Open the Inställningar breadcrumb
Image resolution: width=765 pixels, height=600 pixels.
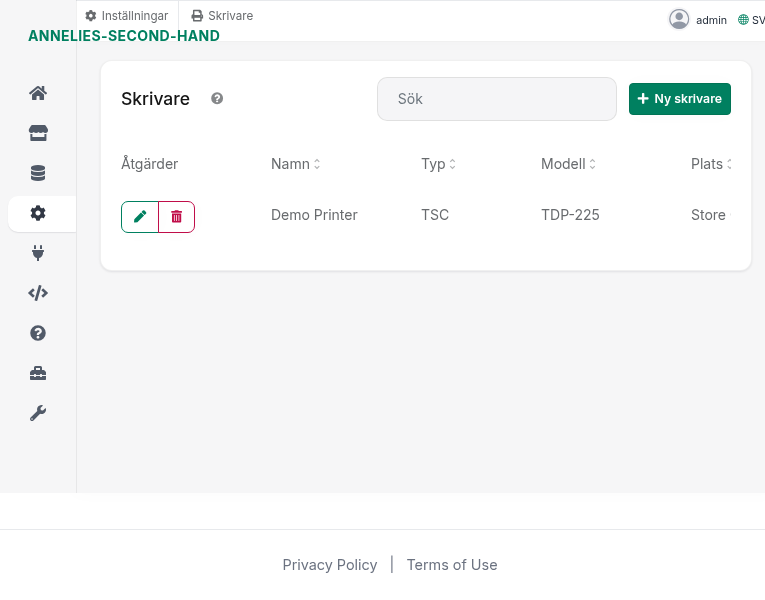click(127, 16)
